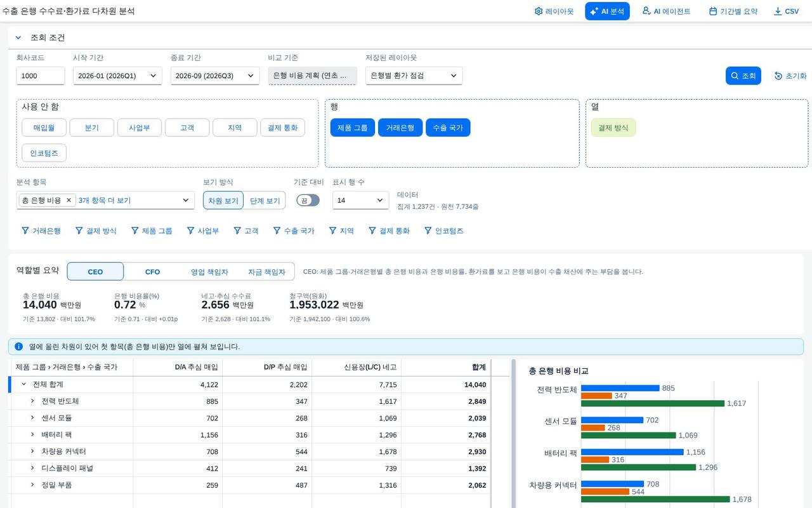
Task: Open the 결제 통화 filter
Action: (x=389, y=231)
